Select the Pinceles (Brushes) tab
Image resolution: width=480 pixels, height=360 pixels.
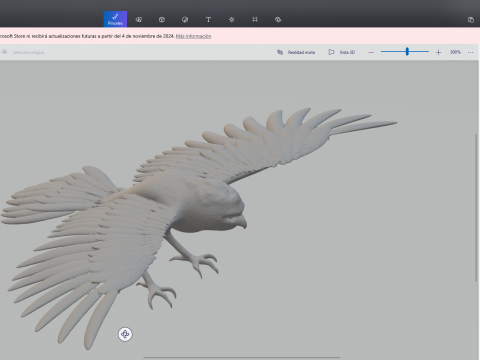pyautogui.click(x=115, y=19)
